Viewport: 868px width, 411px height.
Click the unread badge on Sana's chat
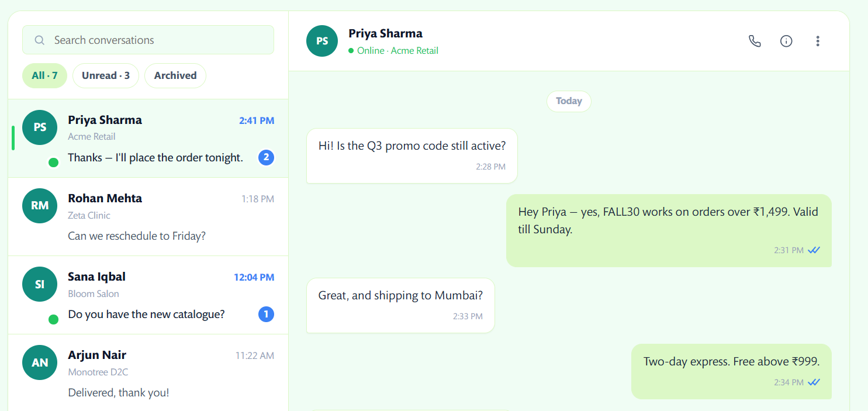tap(266, 315)
